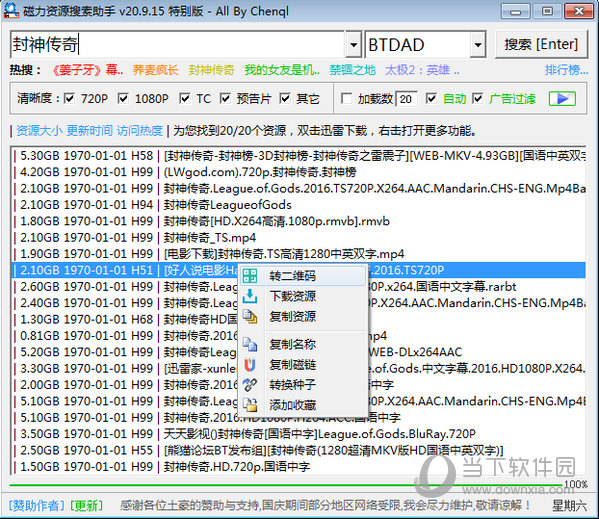Choose 转换种子 menu entry
The width and height of the screenshot is (599, 519).
tap(302, 385)
